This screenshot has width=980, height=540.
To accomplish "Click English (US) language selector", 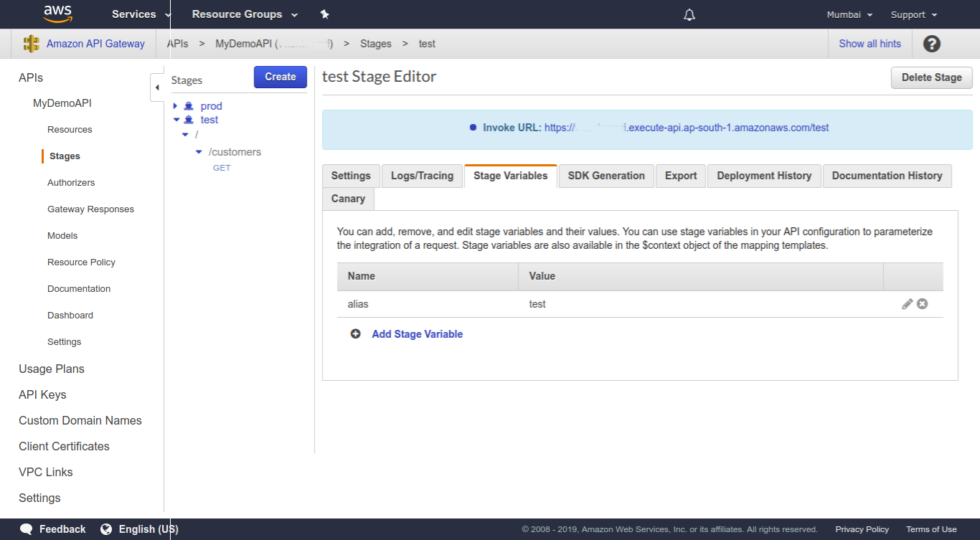I will [x=149, y=529].
